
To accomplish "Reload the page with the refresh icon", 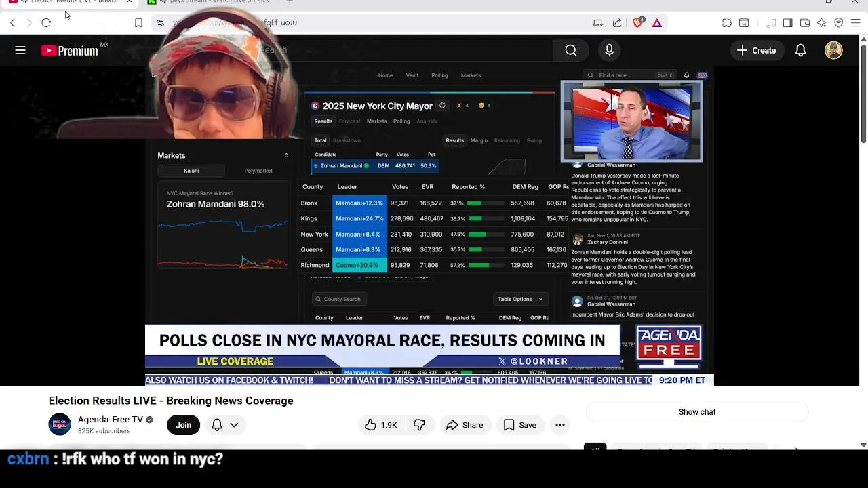I will [46, 22].
